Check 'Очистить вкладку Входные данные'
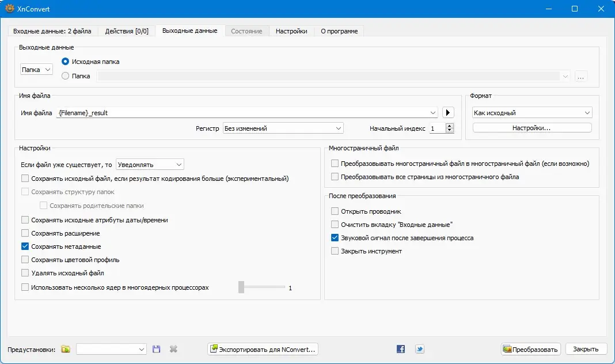Image resolution: width=615 pixels, height=364 pixels. click(335, 225)
